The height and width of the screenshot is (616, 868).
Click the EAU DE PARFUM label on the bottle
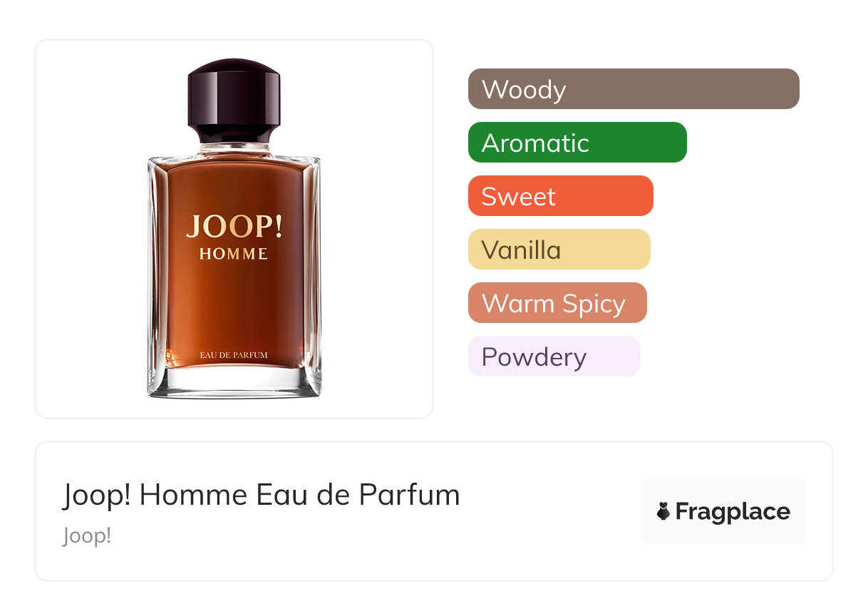[234, 354]
